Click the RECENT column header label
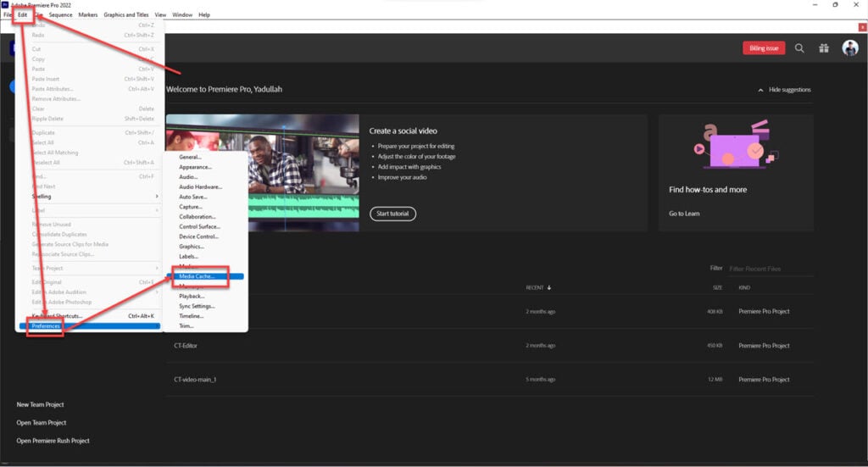Screen dimensions: 868x467 (x=535, y=287)
